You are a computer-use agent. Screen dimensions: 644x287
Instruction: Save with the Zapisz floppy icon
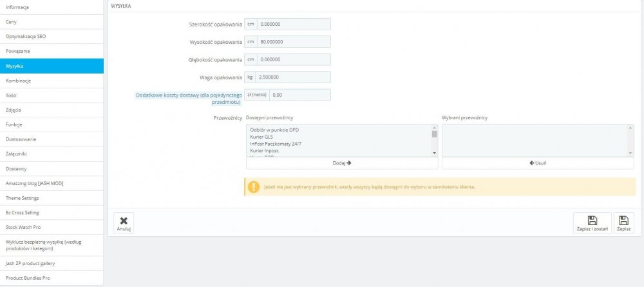[x=623, y=221]
